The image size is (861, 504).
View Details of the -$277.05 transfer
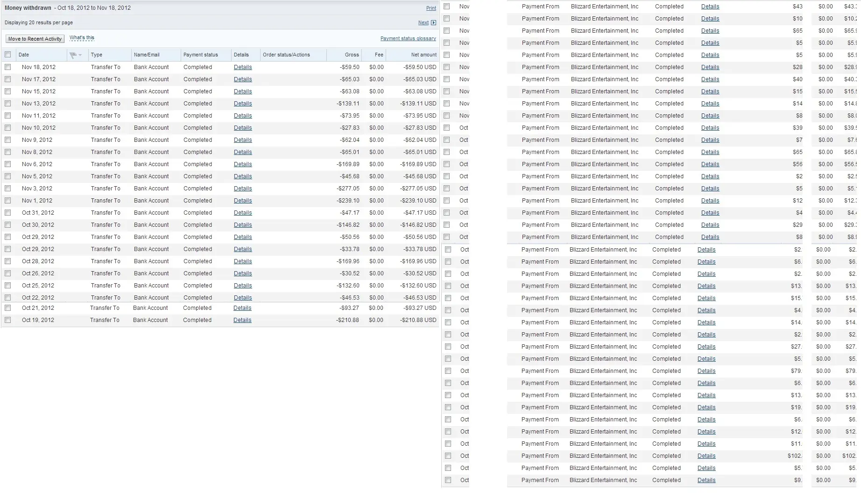click(x=242, y=189)
